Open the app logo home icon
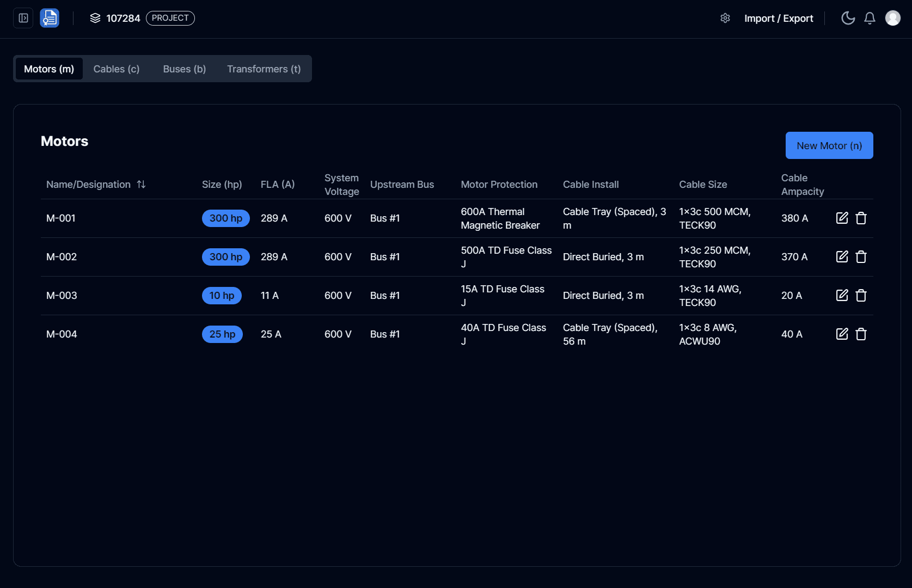Image resolution: width=912 pixels, height=588 pixels. [50, 18]
